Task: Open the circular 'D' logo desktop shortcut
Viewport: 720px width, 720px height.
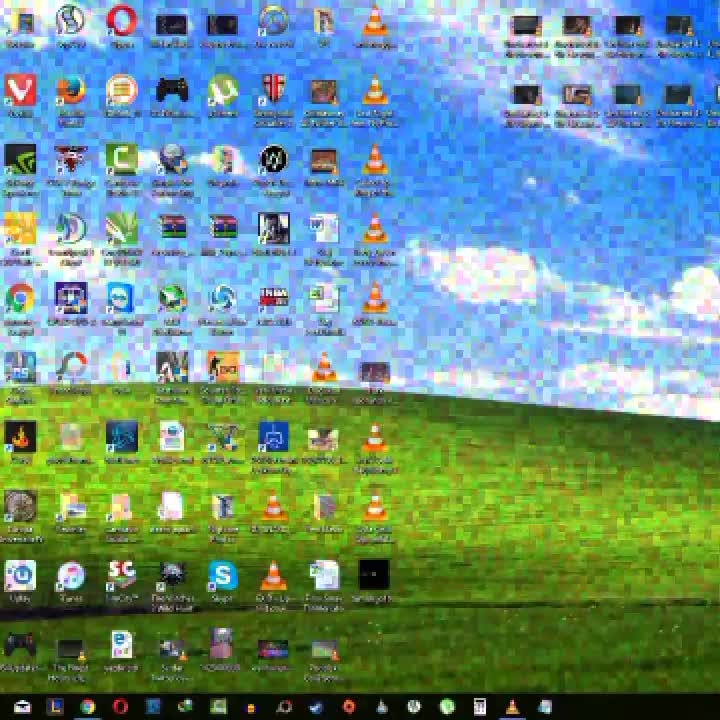Action: (71, 228)
